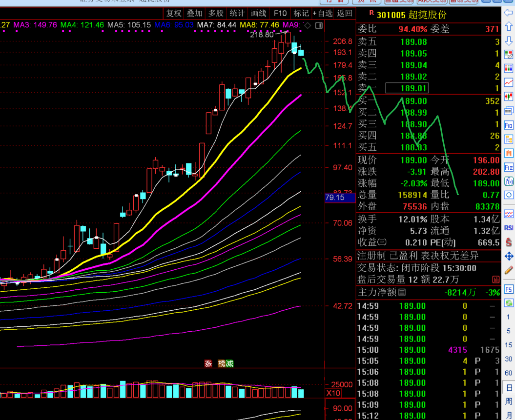Viewport: 515px width, 420px height.
Task: Click the 多股 multi-stock button
Action: tap(216, 13)
